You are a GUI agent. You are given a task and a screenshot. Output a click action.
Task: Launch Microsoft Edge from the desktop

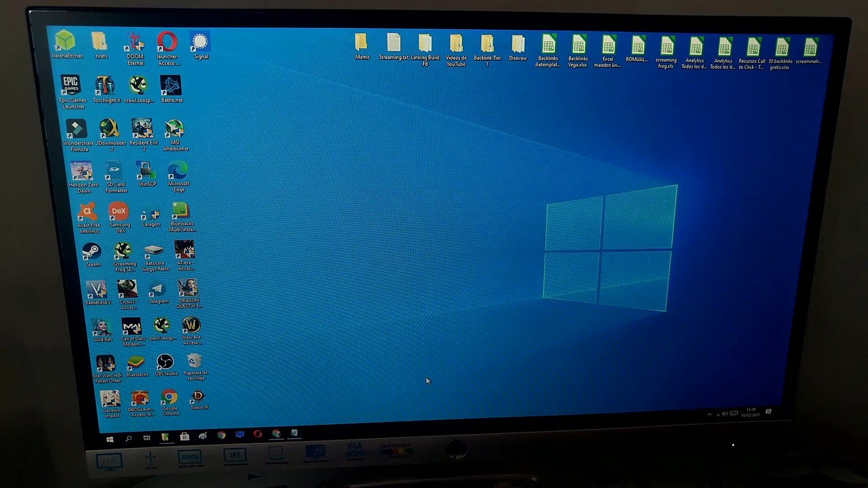tap(178, 177)
